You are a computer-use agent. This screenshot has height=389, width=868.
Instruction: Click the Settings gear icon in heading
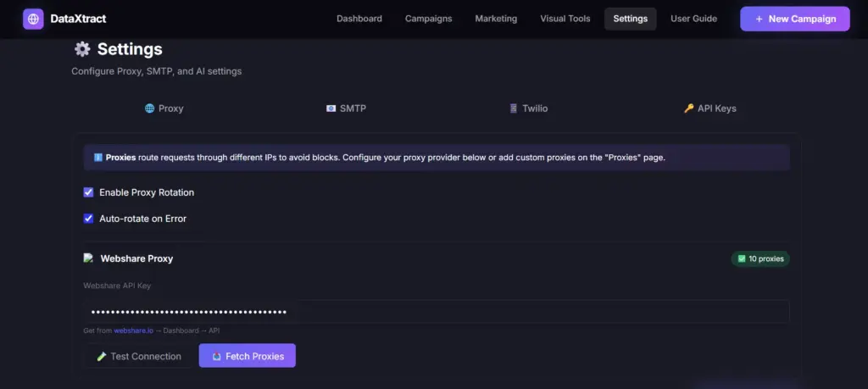tap(82, 49)
